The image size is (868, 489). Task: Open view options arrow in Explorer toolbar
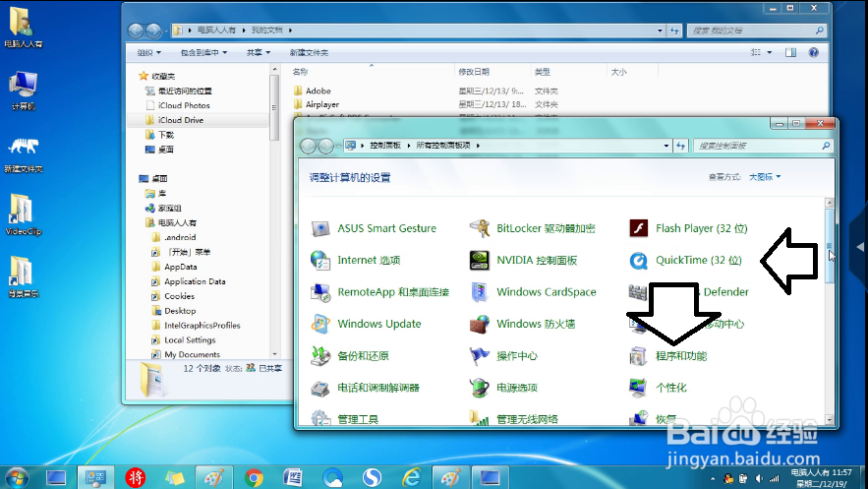click(x=769, y=52)
